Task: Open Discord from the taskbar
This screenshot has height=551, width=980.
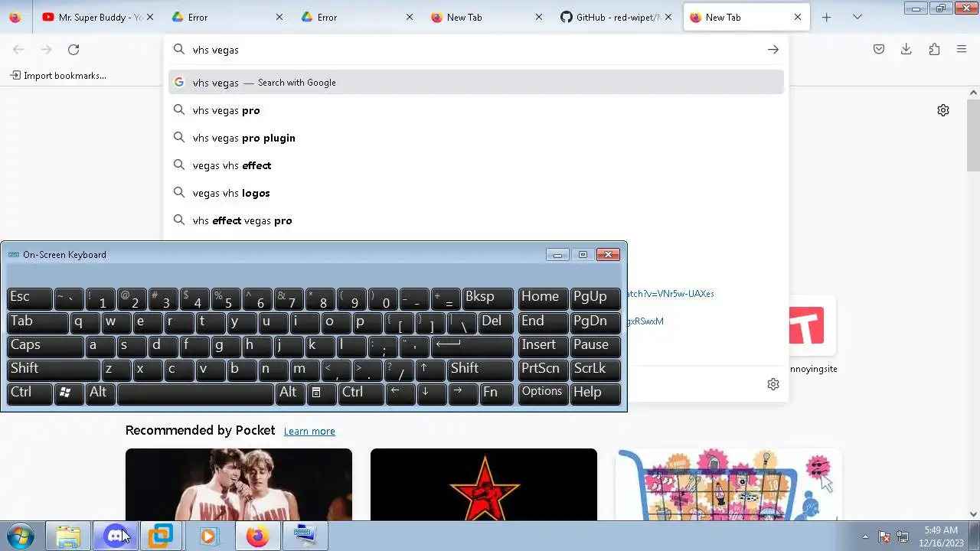Action: click(115, 536)
